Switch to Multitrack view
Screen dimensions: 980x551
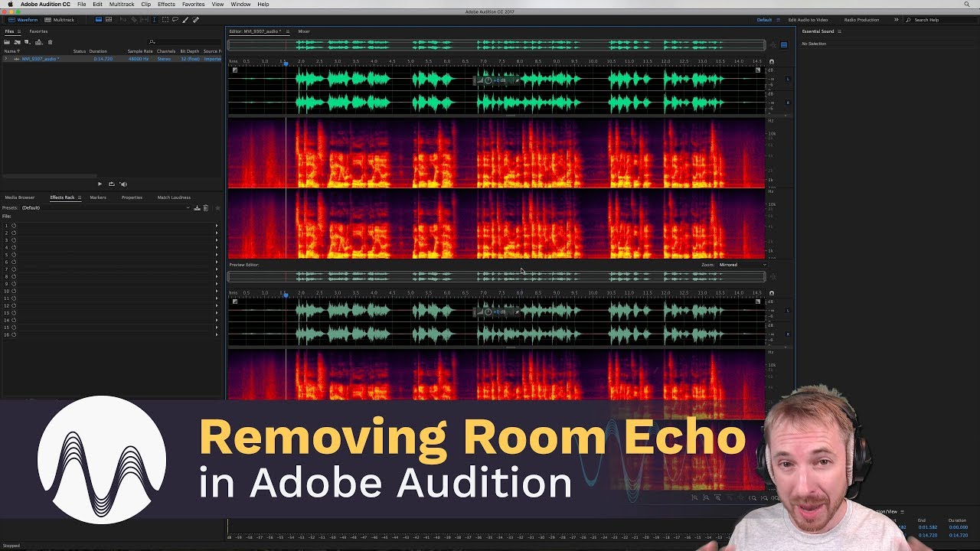coord(59,20)
